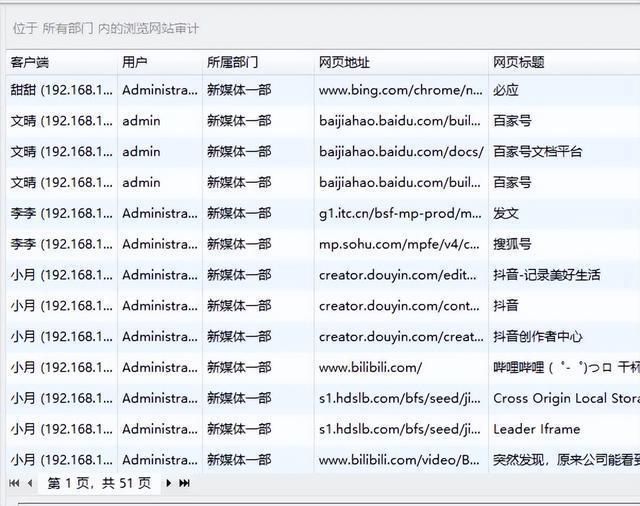The height and width of the screenshot is (506, 640).
Task: Go to the first page of results
Action: coord(14,483)
